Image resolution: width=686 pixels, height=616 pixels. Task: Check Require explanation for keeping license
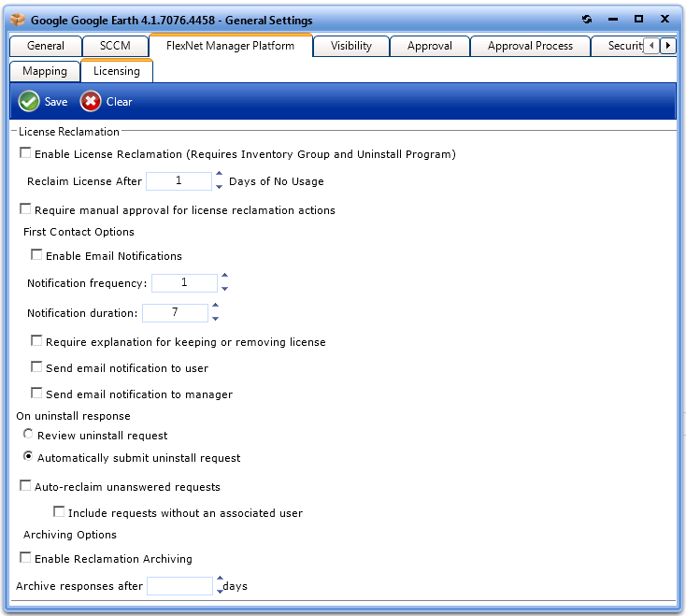coord(36,340)
